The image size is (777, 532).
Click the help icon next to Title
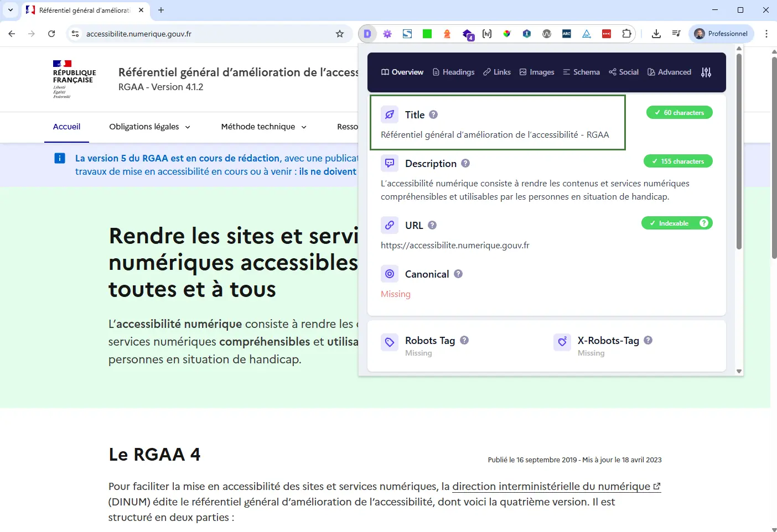click(x=433, y=114)
